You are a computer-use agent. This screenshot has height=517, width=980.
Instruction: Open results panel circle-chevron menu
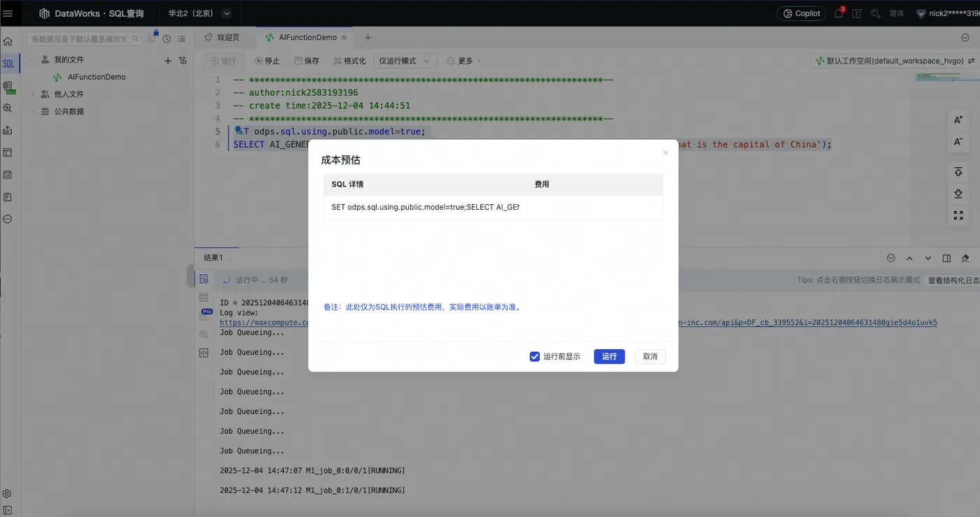pos(891,258)
